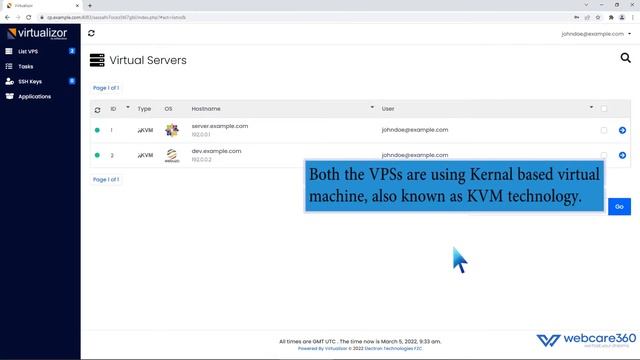Click user cell of dev.example.com row
Screen dimensions: 640x360
click(x=415, y=155)
